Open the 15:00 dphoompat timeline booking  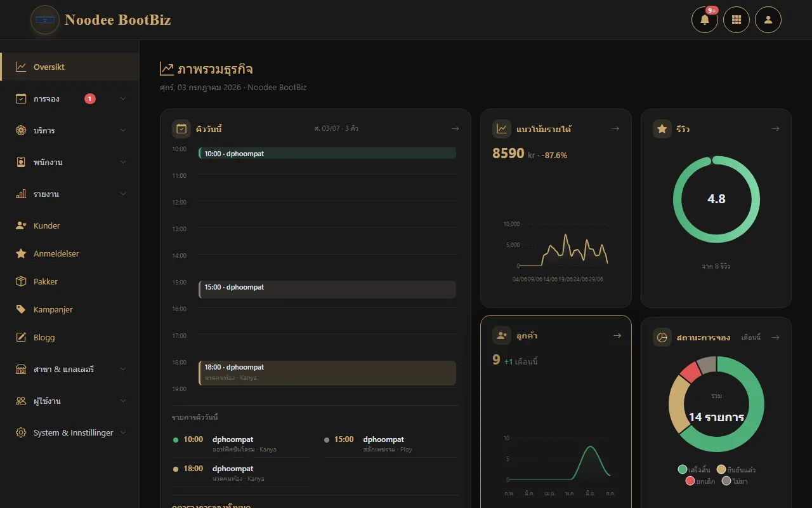(327, 290)
